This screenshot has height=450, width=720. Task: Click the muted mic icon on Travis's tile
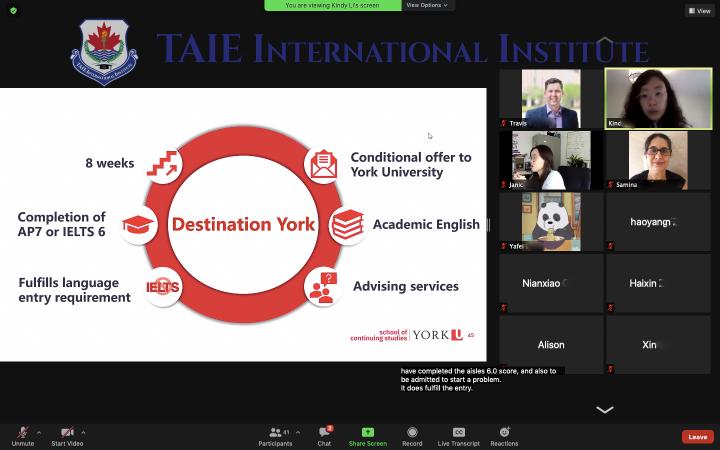coord(504,123)
